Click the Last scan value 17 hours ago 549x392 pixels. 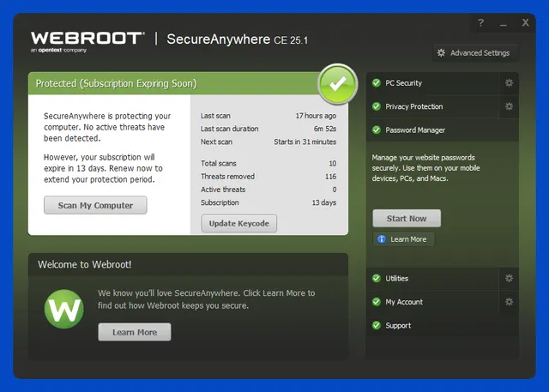click(x=316, y=116)
